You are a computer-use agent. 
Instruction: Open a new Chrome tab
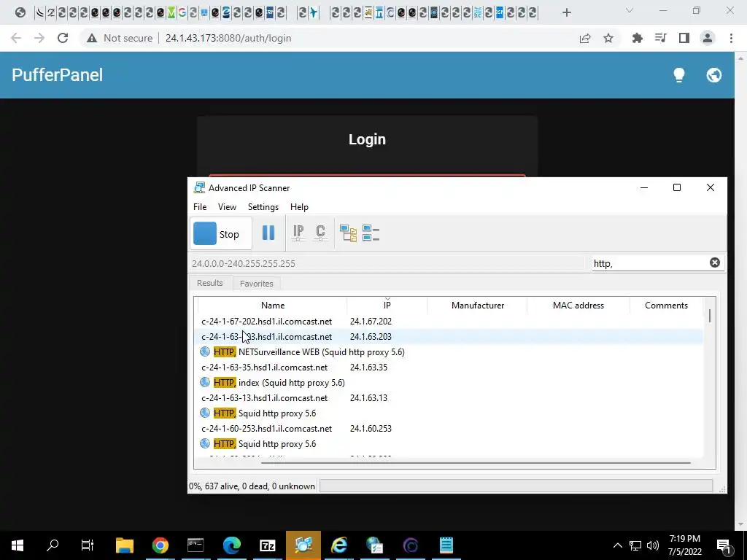click(566, 12)
